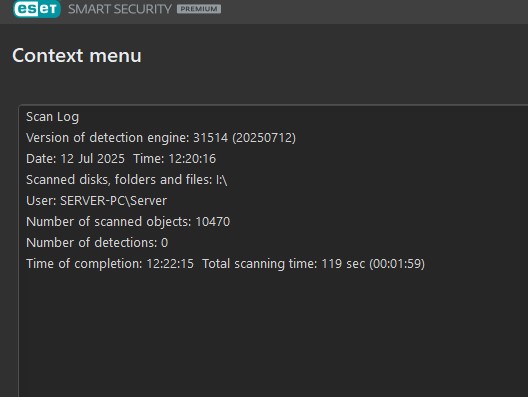
Task: Click the Version of detection engine label
Action: [x=108, y=138]
